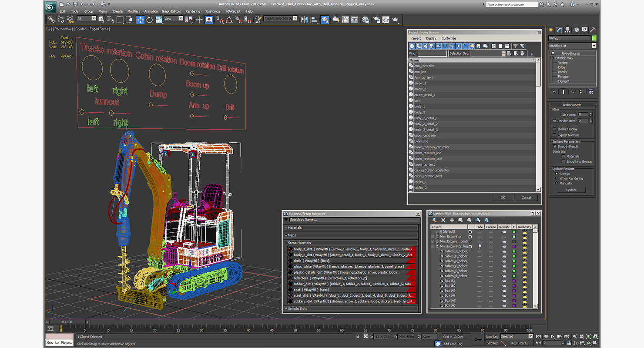Choose the Select by Name toolbar icon
644x348 pixels.
(110, 20)
